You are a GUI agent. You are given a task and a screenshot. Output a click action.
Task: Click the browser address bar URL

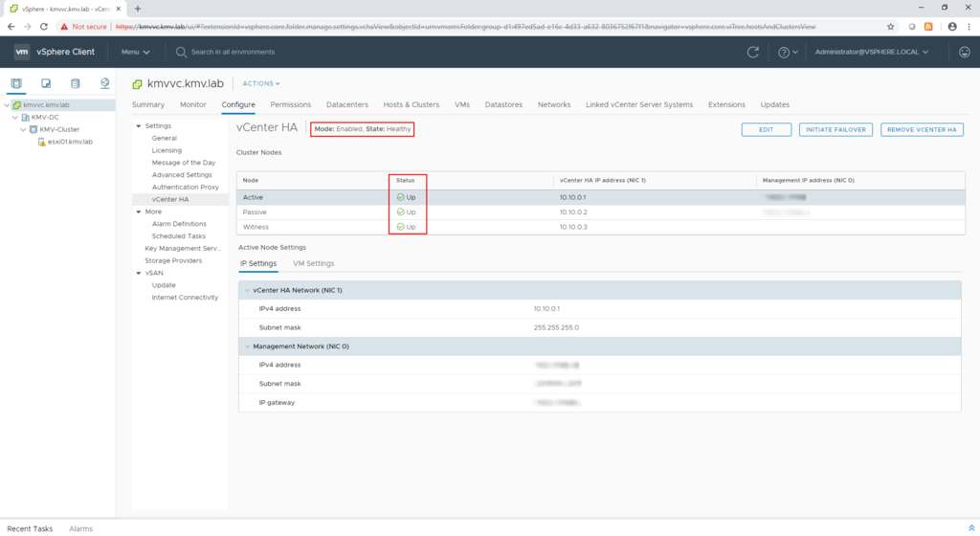click(466, 27)
